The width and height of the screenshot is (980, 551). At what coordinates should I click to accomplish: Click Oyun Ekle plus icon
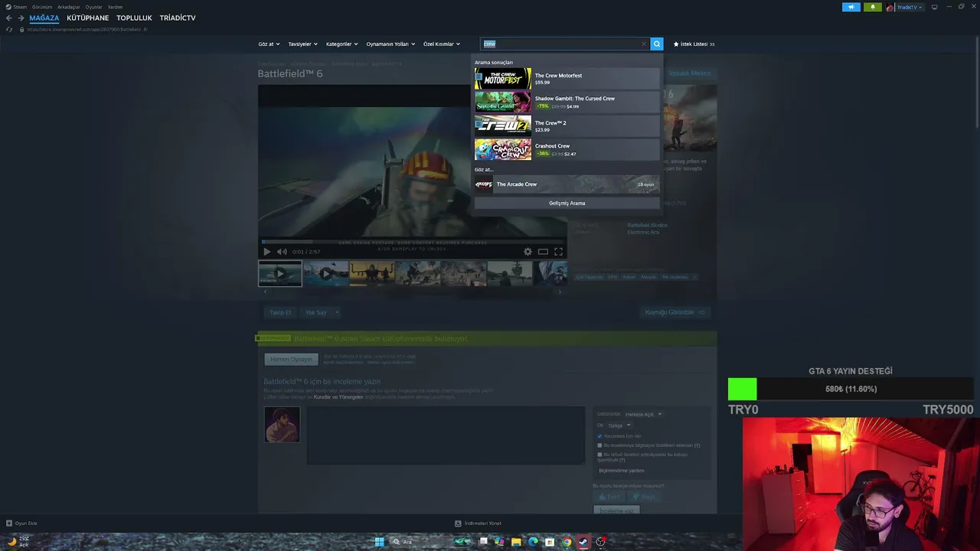click(9, 523)
